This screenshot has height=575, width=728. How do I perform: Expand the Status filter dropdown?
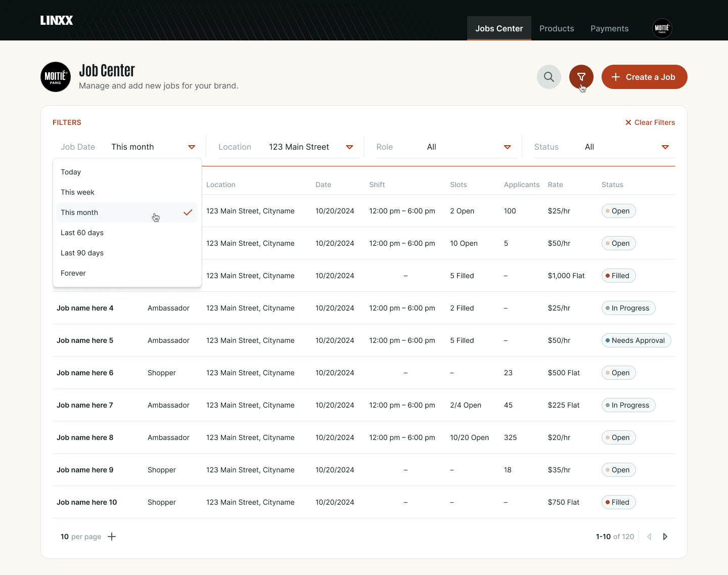[665, 147]
